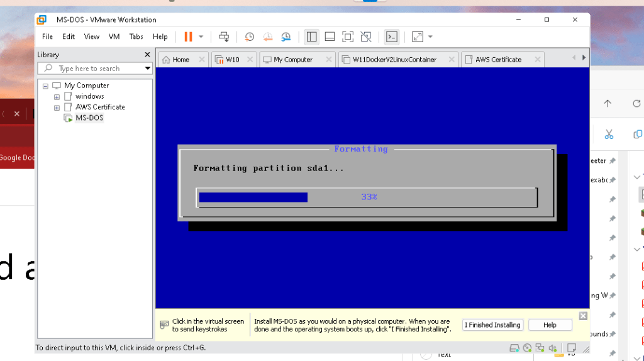Viewport: 644px width, 361px height.
Task: Revert VM to previous snapshot
Action: pos(268,36)
